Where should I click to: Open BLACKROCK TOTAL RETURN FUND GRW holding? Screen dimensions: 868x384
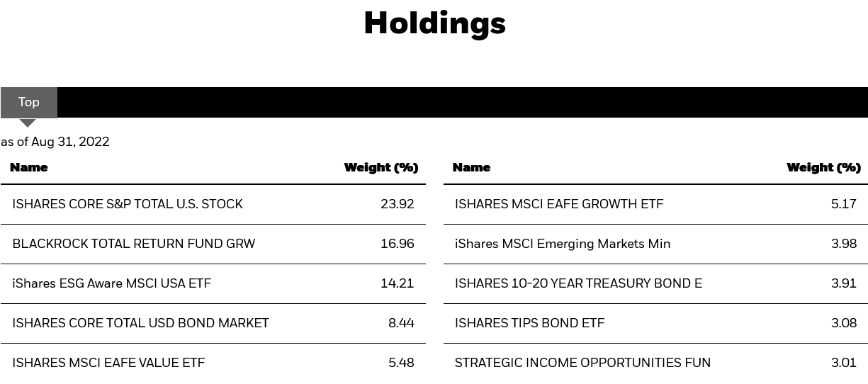pyautogui.click(x=133, y=244)
